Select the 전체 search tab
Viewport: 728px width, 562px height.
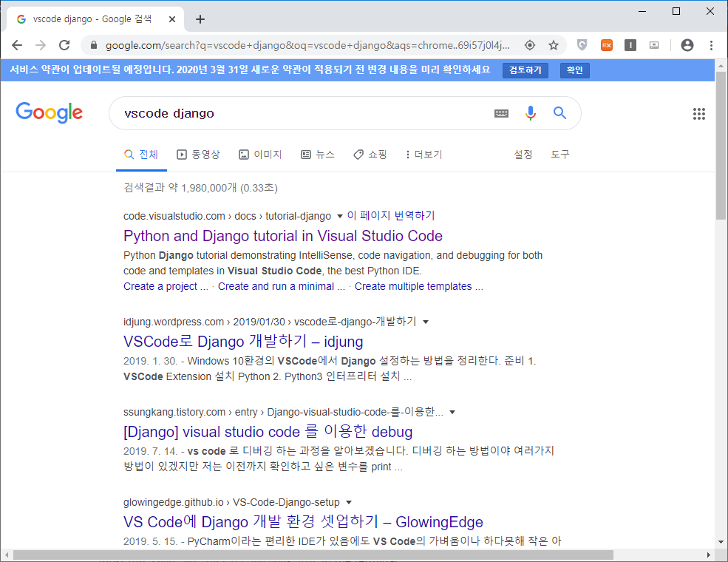(141, 155)
